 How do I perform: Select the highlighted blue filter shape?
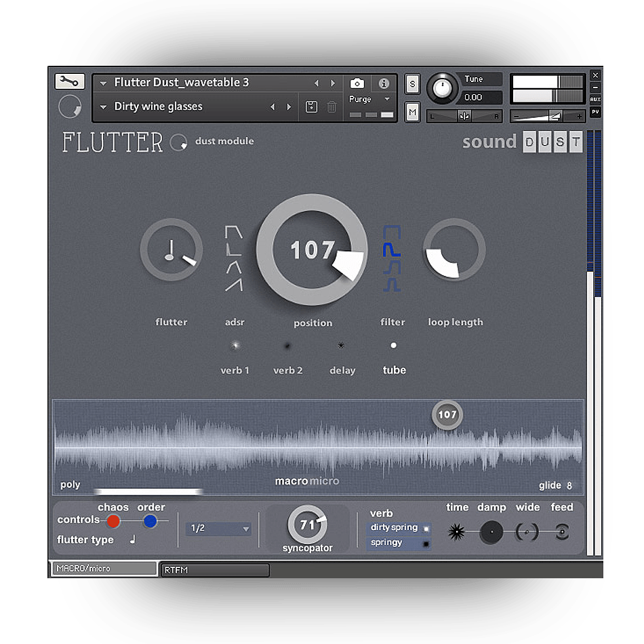coord(392,249)
